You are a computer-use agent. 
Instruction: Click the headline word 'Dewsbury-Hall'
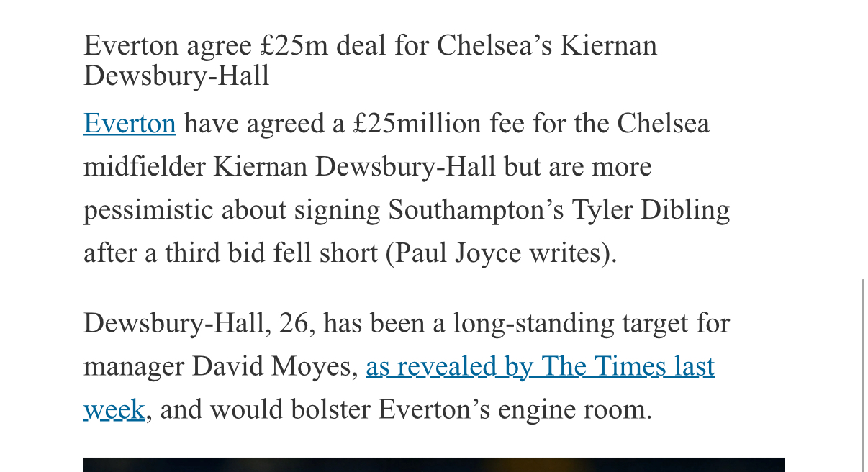176,76
